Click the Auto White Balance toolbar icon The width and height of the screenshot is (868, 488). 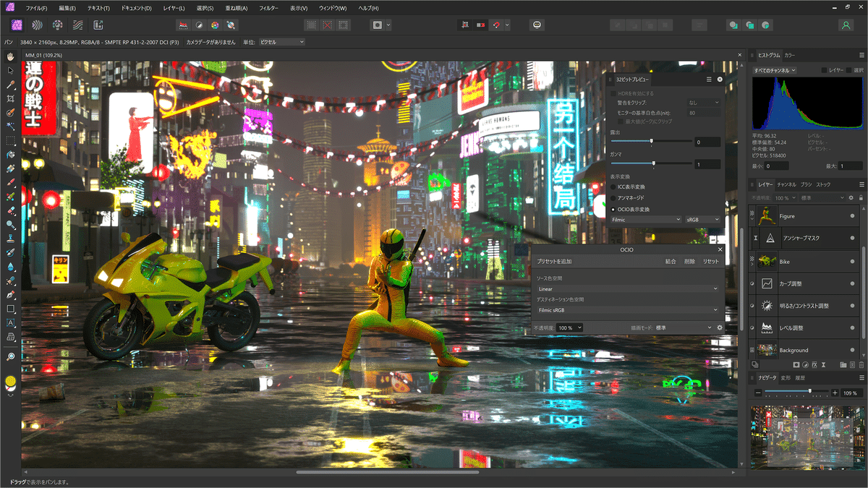pyautogui.click(x=230, y=25)
